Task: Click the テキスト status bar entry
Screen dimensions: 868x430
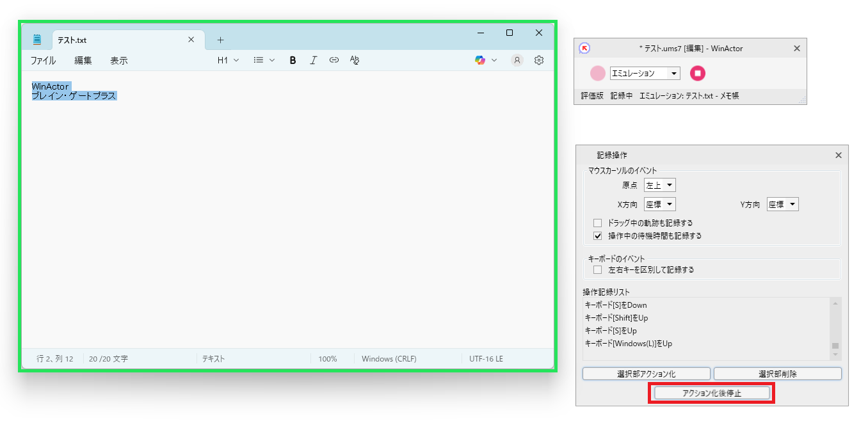Action: click(x=214, y=359)
